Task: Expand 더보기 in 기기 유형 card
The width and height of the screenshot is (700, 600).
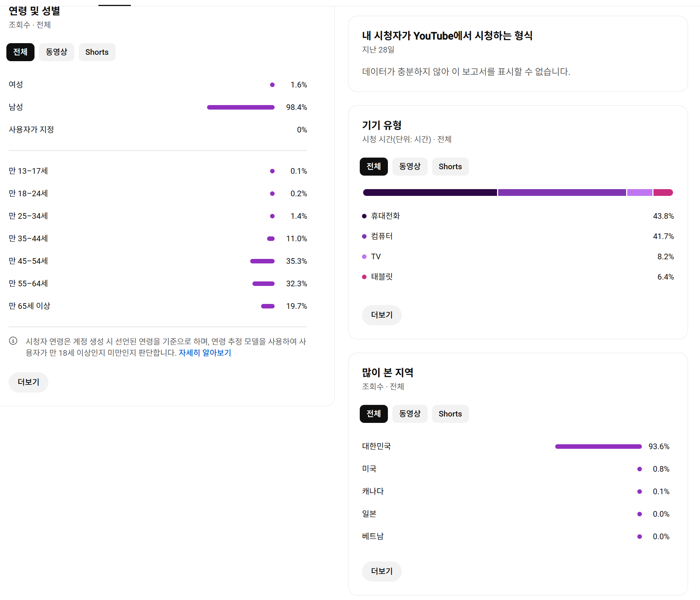Action: 382,315
